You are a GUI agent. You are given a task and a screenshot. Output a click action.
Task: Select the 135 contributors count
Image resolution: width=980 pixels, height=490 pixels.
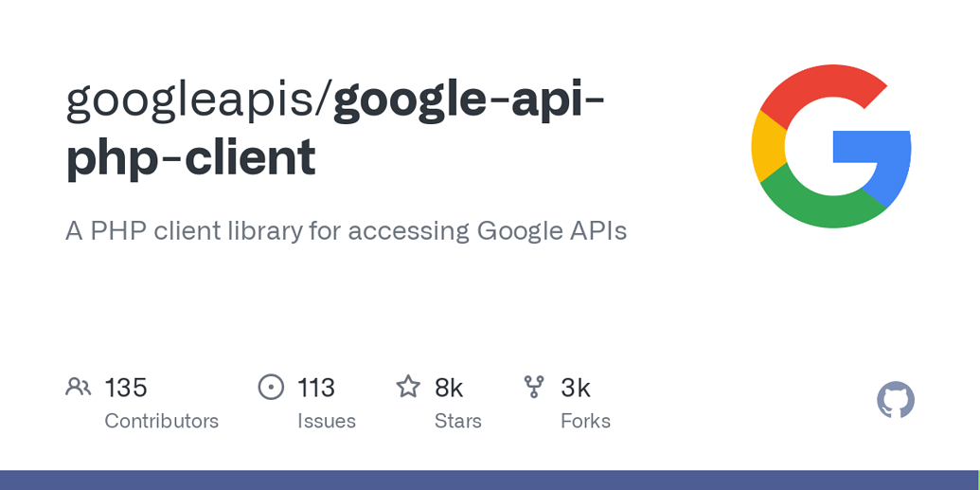126,388
